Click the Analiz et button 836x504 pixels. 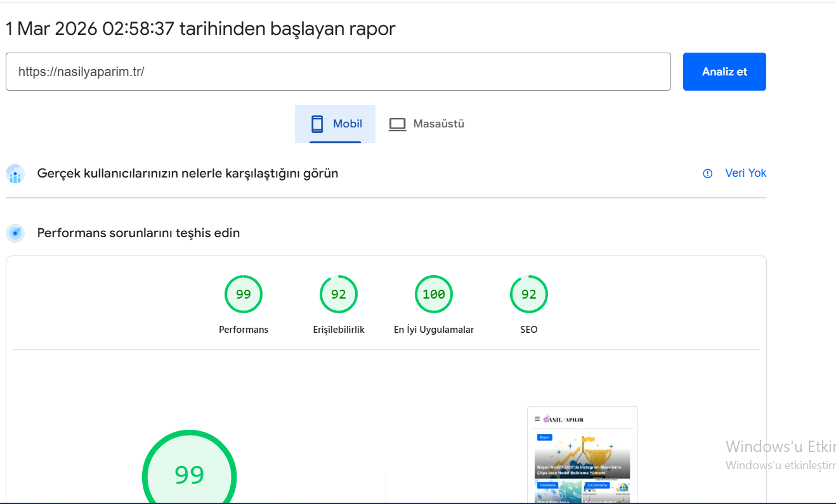tap(724, 72)
